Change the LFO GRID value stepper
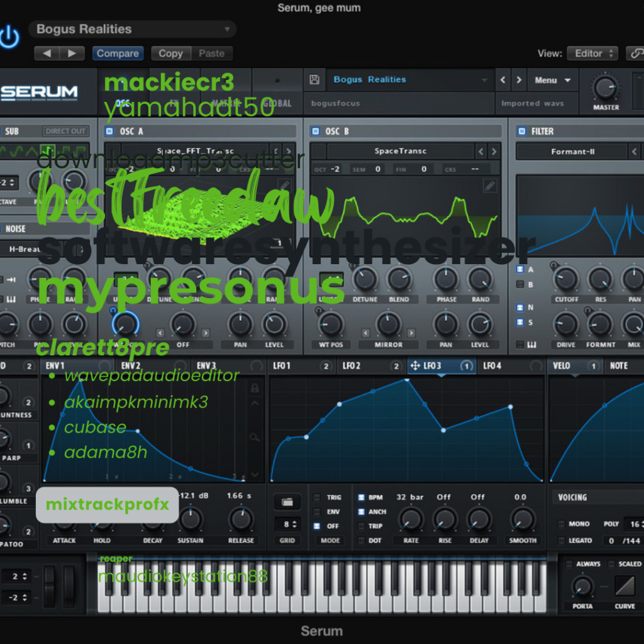Screen dimensions: 644x644 click(x=287, y=525)
